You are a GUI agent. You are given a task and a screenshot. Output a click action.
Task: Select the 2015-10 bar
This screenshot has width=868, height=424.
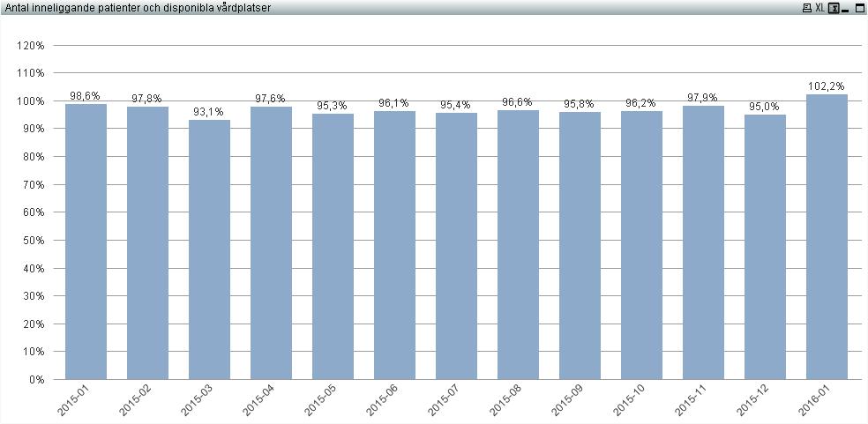[641, 245]
